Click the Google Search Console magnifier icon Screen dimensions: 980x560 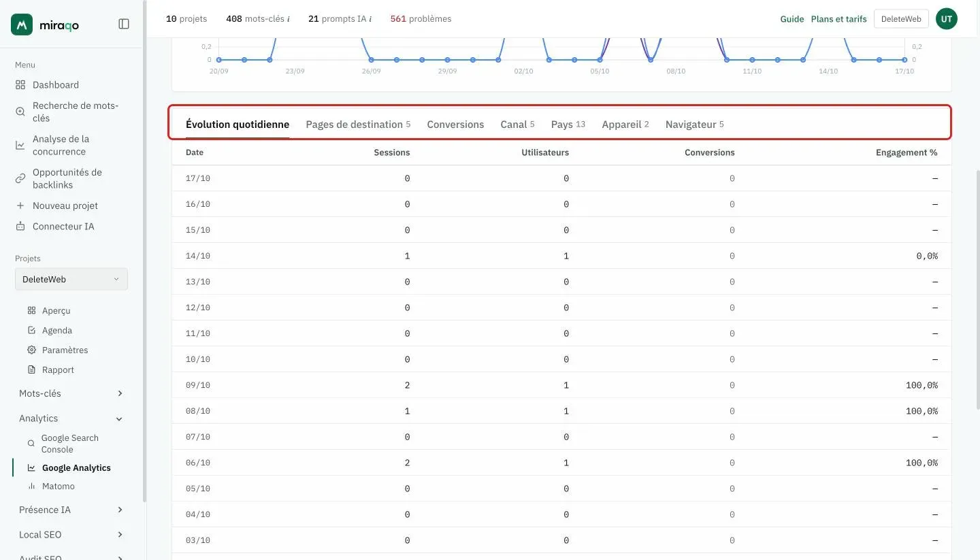point(31,443)
